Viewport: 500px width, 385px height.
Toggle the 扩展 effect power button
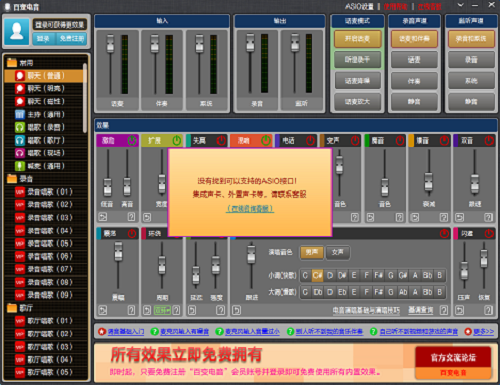tap(177, 141)
